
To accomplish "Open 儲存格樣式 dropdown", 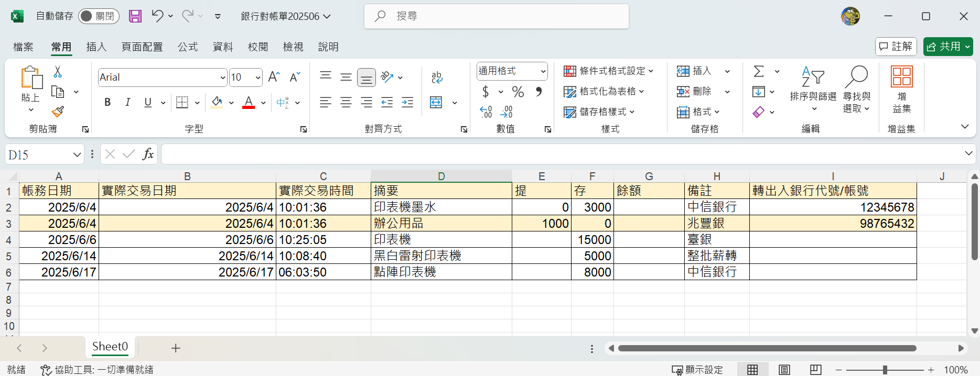I will click(599, 112).
